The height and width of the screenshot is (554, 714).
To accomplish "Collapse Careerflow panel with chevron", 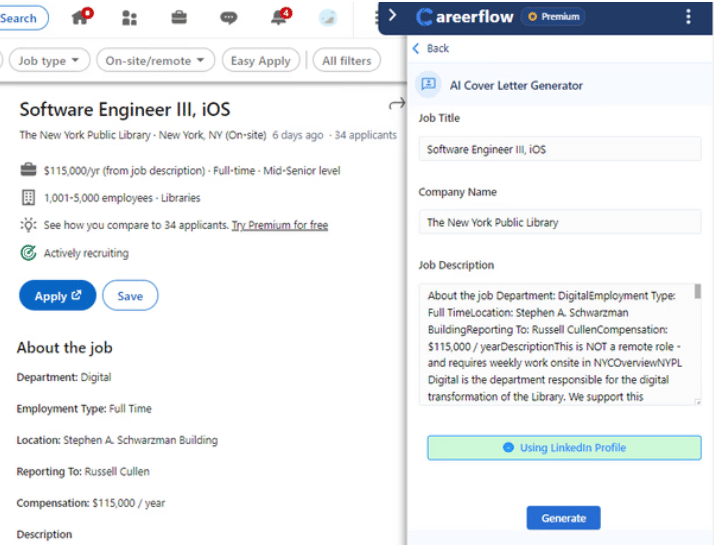I will 393,15.
